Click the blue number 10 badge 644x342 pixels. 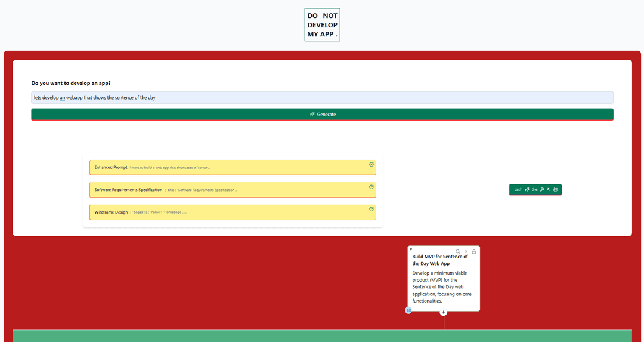coord(408,310)
